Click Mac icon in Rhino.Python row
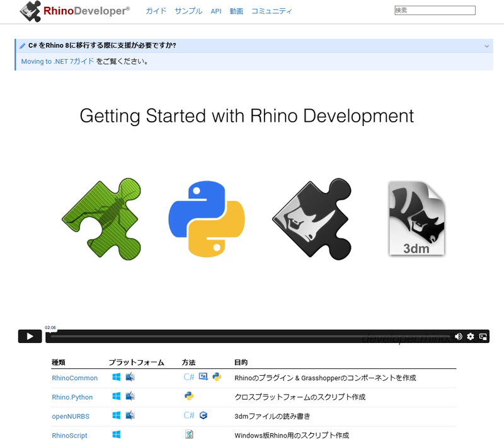Image resolution: width=504 pixels, height=442 pixels. [130, 396]
